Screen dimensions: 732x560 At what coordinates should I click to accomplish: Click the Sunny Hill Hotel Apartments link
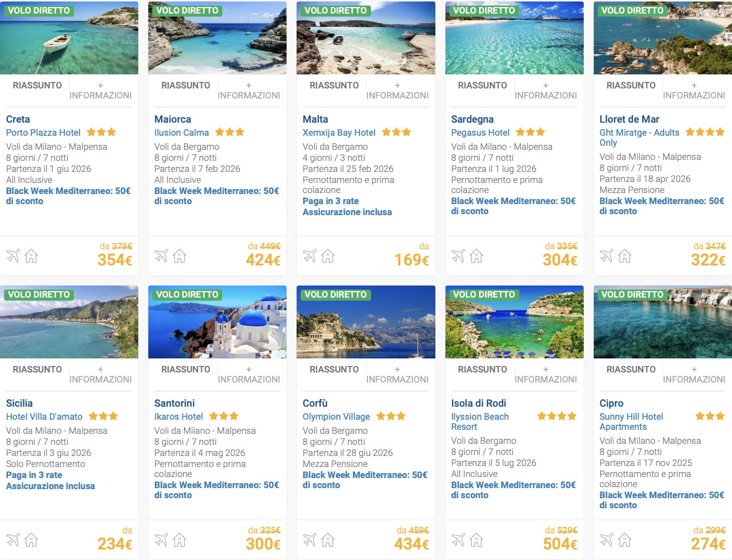click(631, 421)
